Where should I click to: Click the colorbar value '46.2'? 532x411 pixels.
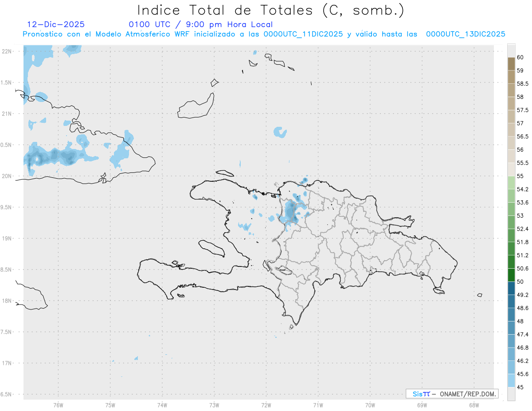[x=523, y=361]
